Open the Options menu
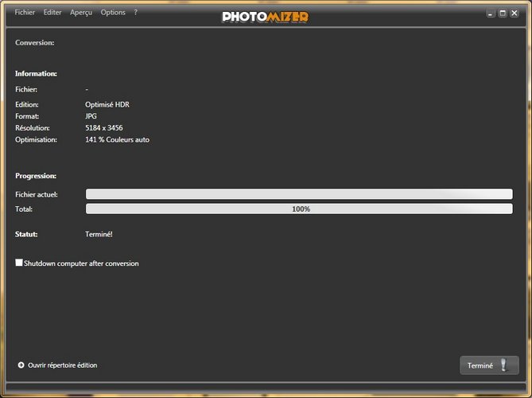532x398 pixels. pos(113,13)
